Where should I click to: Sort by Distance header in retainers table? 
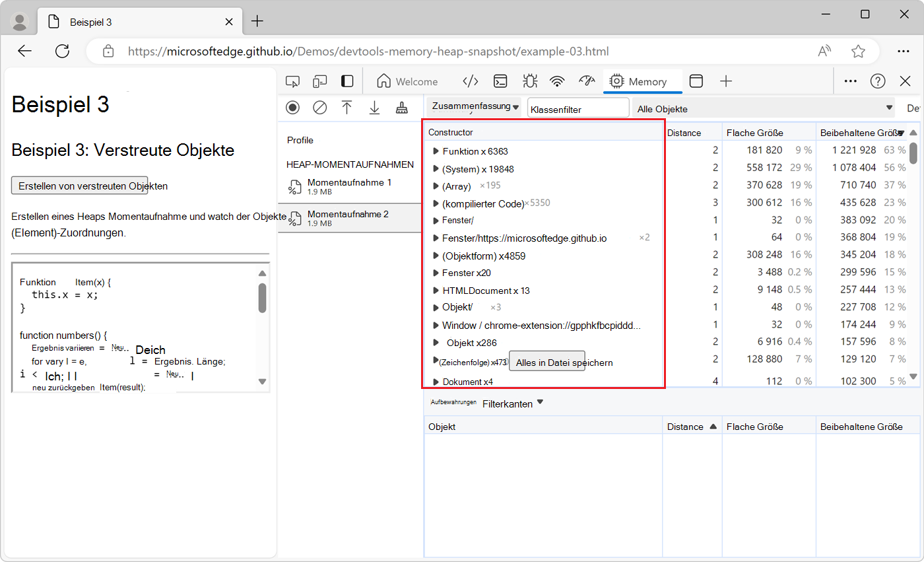(692, 427)
